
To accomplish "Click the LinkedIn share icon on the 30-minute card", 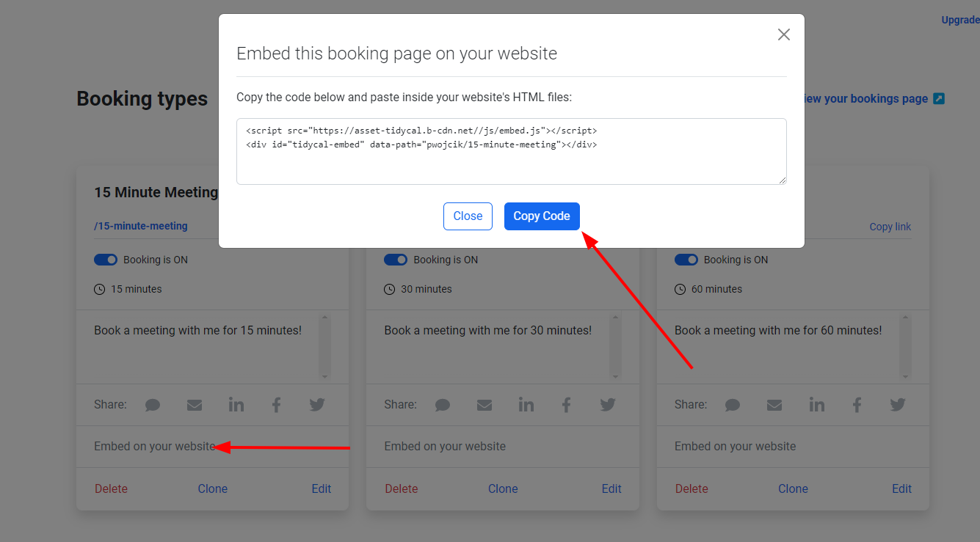I will click(x=526, y=405).
